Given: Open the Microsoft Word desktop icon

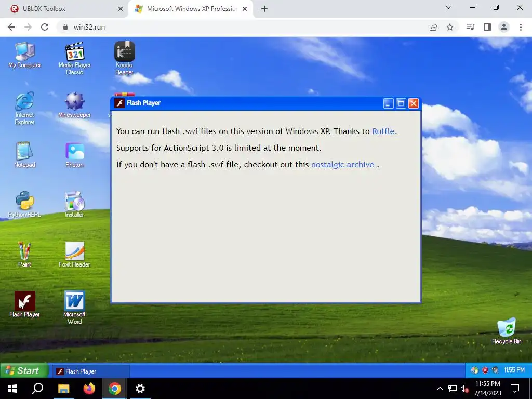Looking at the screenshot, I should (x=74, y=308).
